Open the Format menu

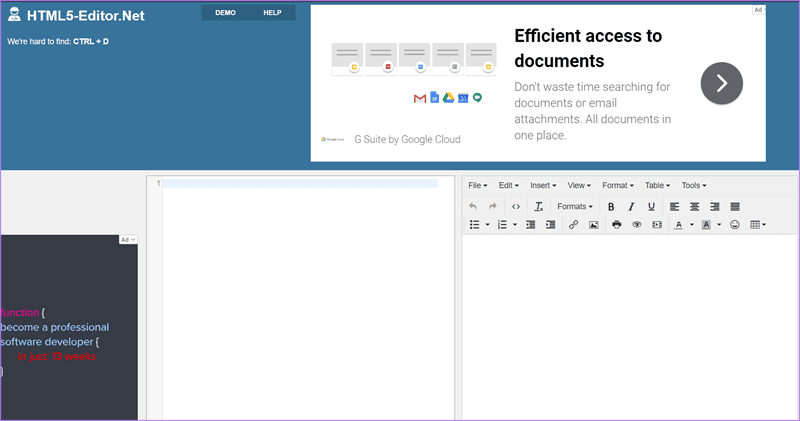tap(618, 185)
